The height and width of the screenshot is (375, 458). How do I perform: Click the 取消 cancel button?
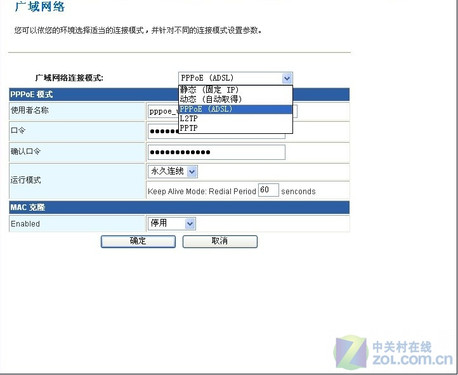tap(220, 241)
